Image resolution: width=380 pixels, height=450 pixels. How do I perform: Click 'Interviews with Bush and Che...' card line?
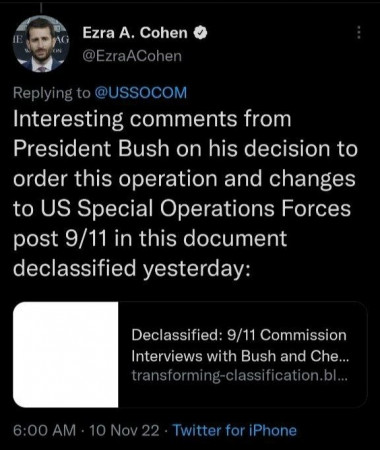point(240,356)
